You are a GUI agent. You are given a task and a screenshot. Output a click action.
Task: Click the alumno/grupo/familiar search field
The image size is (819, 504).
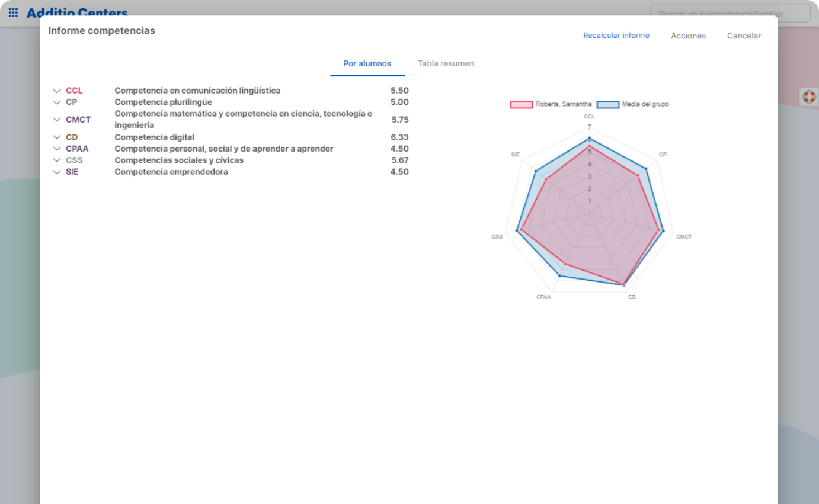pos(732,13)
